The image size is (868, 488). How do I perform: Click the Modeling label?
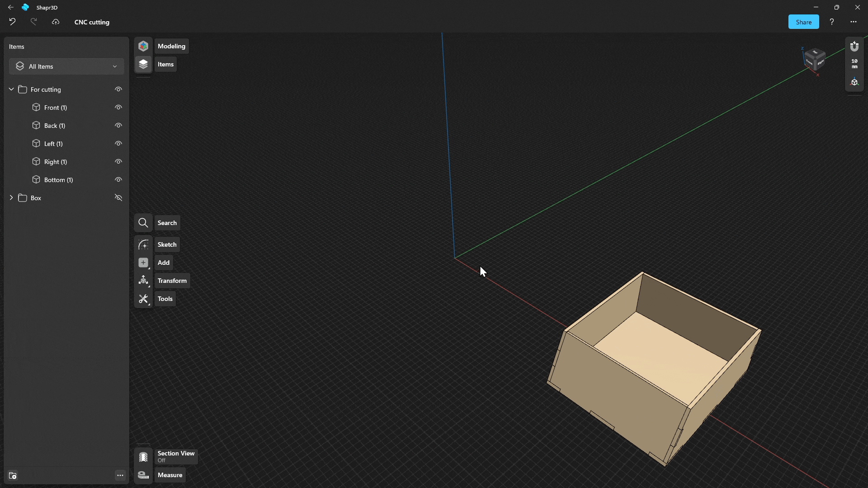(171, 46)
